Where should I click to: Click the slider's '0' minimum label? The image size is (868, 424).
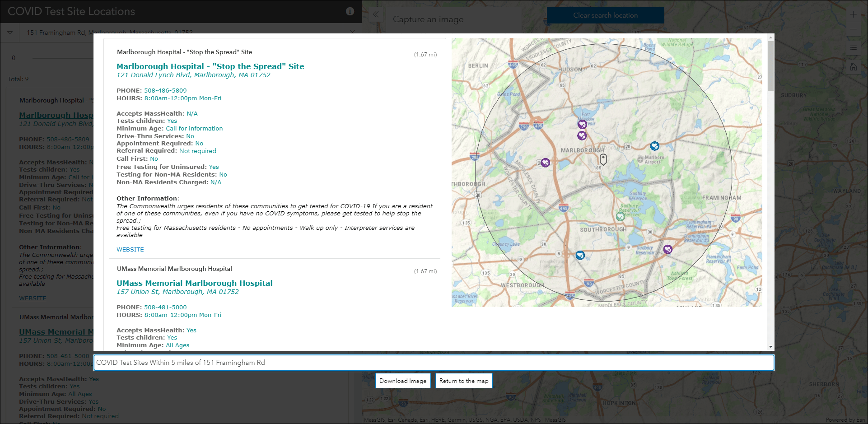(14, 58)
